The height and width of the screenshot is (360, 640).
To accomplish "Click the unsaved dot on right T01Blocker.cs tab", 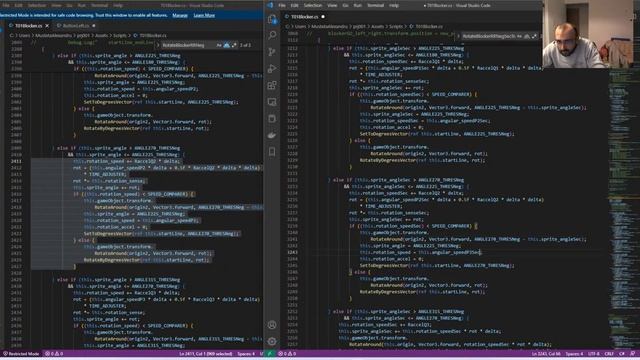I will coord(323,17).
